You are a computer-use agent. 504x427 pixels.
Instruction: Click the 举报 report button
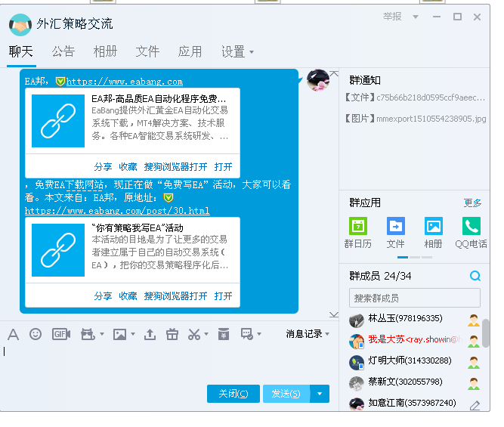392,17
